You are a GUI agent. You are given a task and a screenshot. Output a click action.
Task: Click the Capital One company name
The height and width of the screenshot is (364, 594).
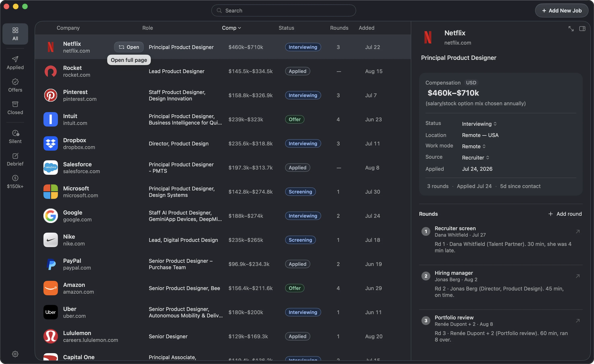[x=79, y=357]
